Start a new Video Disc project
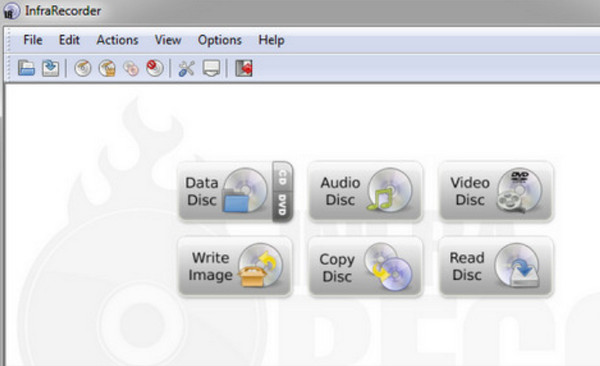This screenshot has height=366, width=600. (496, 192)
